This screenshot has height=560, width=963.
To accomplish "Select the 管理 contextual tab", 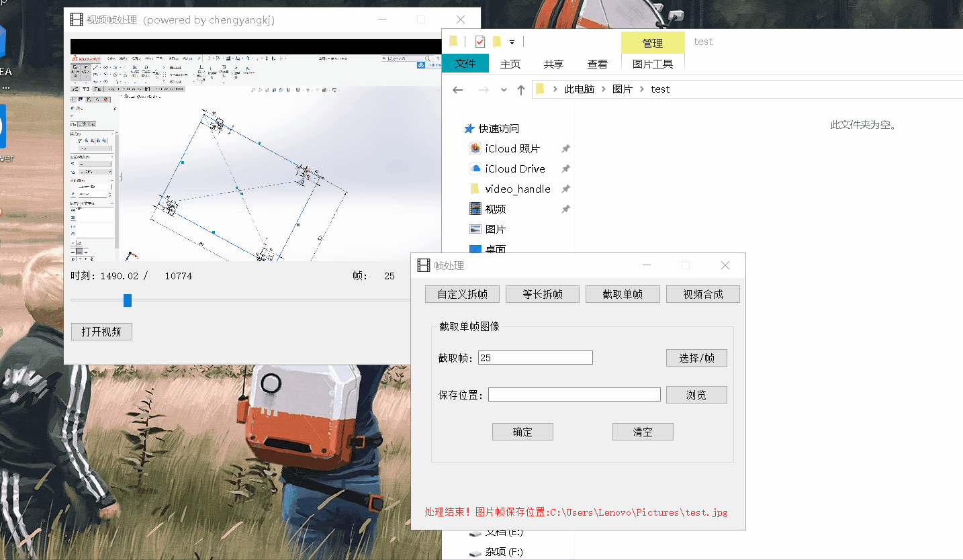I will click(x=653, y=43).
